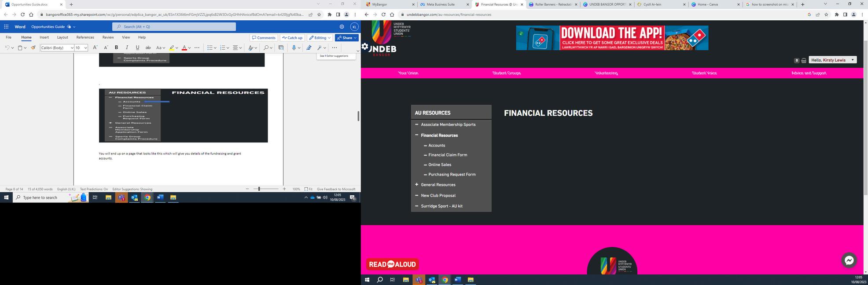This screenshot has height=285, width=868.
Task: Toggle italic formatting in Word
Action: point(127,47)
